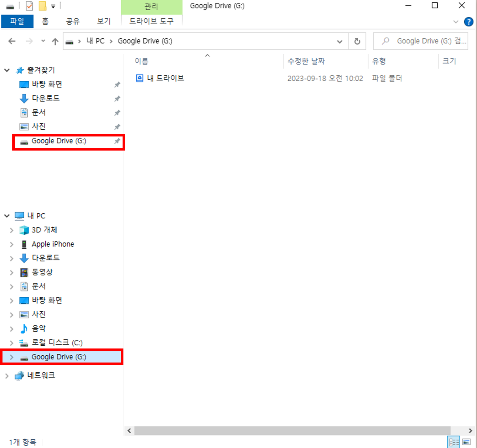Expand the 동영상 folder node
The width and height of the screenshot is (477, 448).
(12, 272)
